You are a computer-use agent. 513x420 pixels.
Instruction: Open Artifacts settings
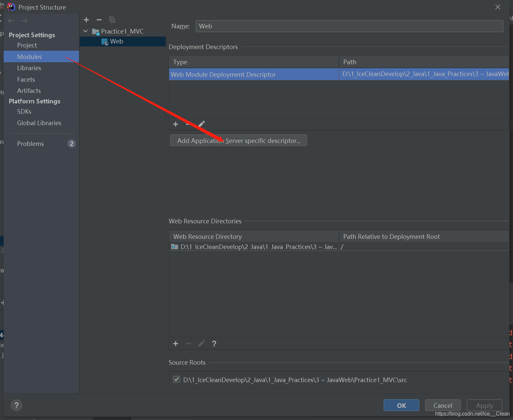tap(29, 91)
